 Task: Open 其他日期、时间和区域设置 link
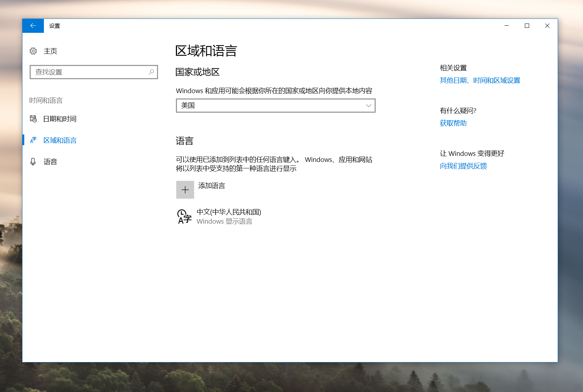pyautogui.click(x=480, y=80)
